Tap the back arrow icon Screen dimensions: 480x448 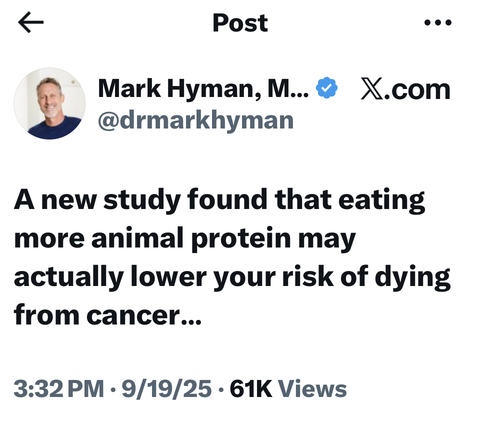pyautogui.click(x=31, y=23)
